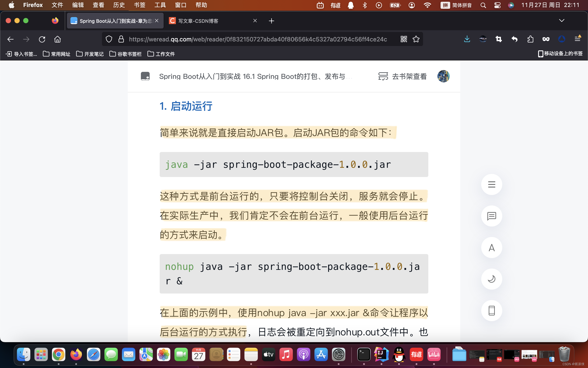Open IntelliJ IDEA from the Dock
The width and height of the screenshot is (588, 368).
click(x=381, y=354)
